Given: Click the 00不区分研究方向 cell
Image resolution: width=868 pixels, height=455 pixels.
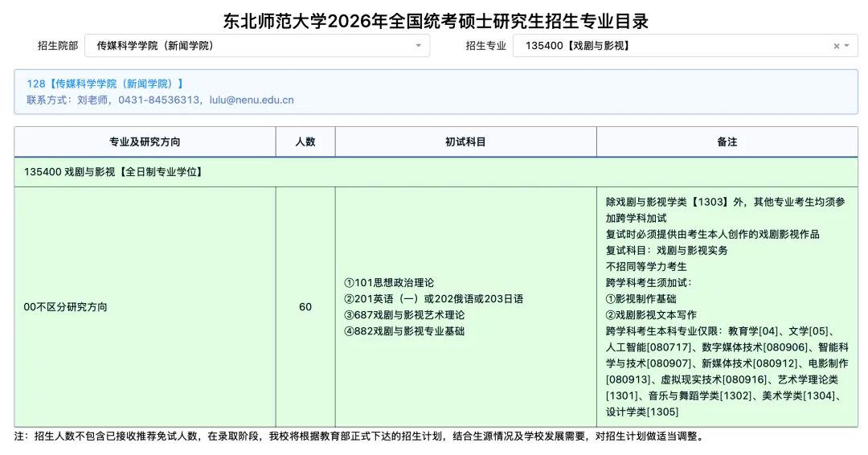Looking at the screenshot, I should tap(145, 306).
